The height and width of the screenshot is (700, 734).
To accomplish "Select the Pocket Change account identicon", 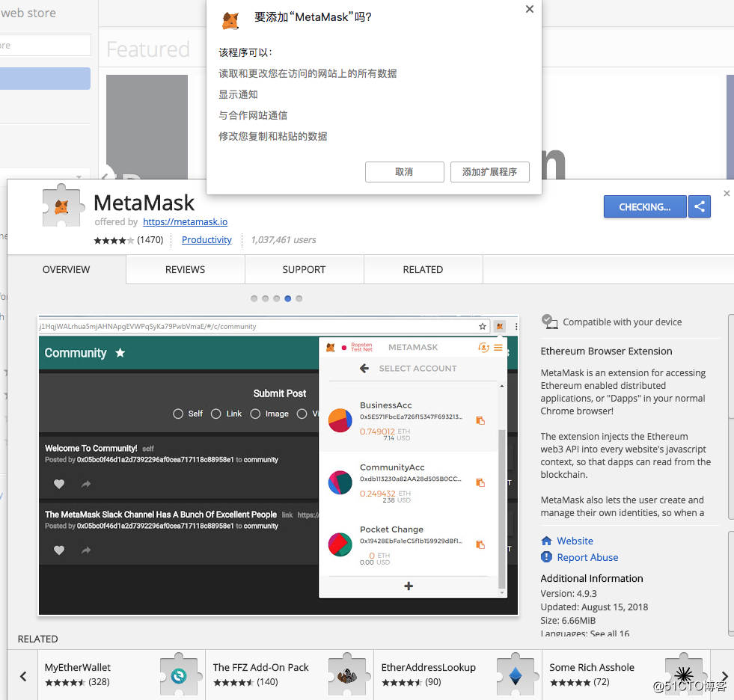I will tap(340, 544).
